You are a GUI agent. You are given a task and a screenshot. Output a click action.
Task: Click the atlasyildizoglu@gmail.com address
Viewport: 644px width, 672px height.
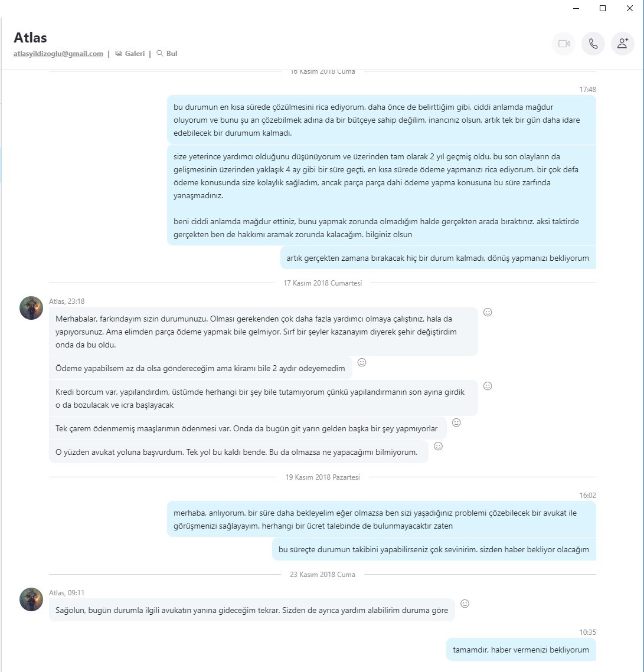click(58, 54)
